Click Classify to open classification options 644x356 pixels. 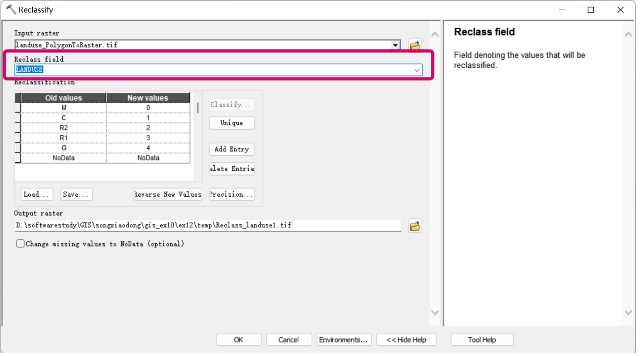click(231, 104)
